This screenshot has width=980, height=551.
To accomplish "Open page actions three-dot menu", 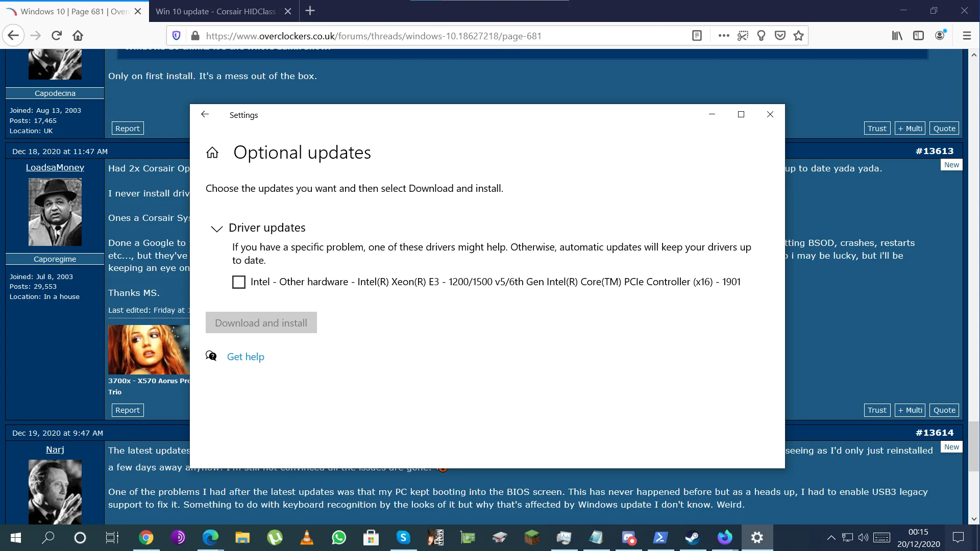I will coord(724,36).
